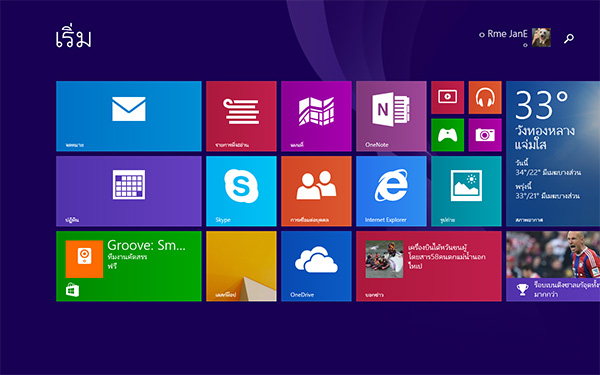The width and height of the screenshot is (600, 375).
Task: Open the Rme JanE user account menu
Action: pos(515,37)
